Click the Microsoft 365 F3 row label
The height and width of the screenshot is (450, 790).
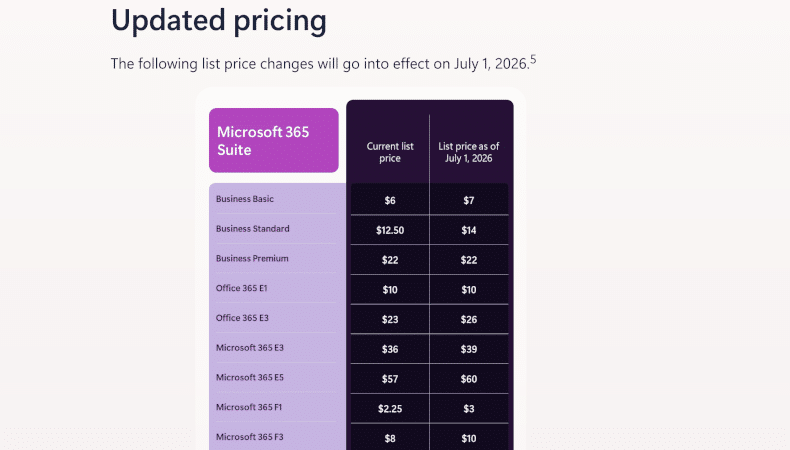[x=249, y=437]
